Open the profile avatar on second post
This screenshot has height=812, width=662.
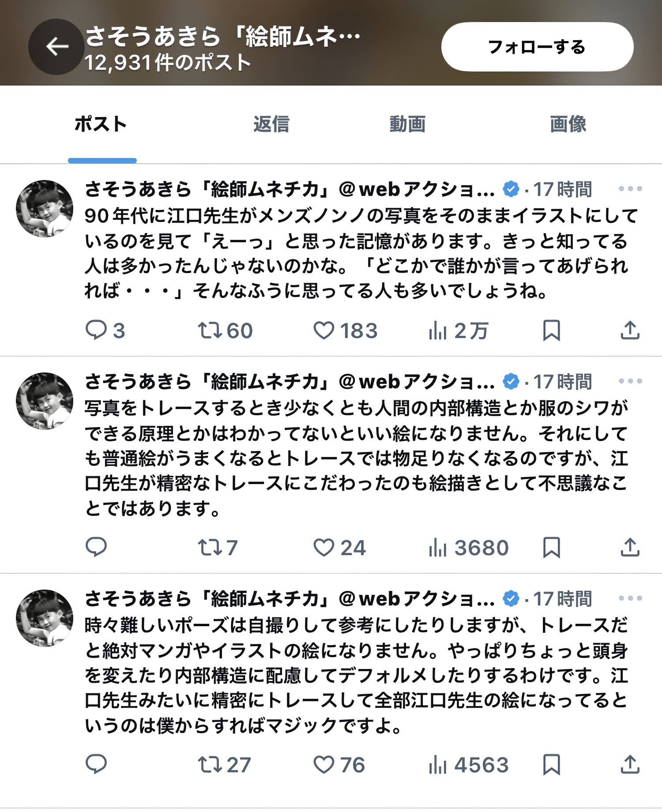pyautogui.click(x=45, y=401)
